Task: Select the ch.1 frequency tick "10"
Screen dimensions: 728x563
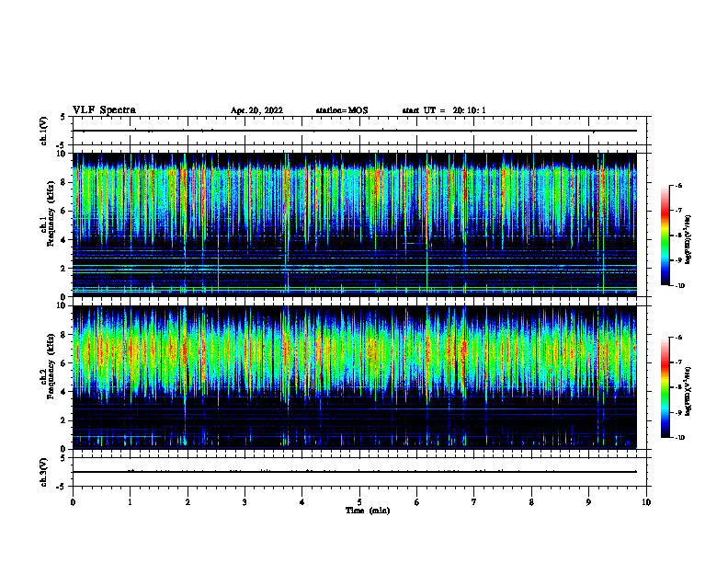Action: (x=63, y=154)
